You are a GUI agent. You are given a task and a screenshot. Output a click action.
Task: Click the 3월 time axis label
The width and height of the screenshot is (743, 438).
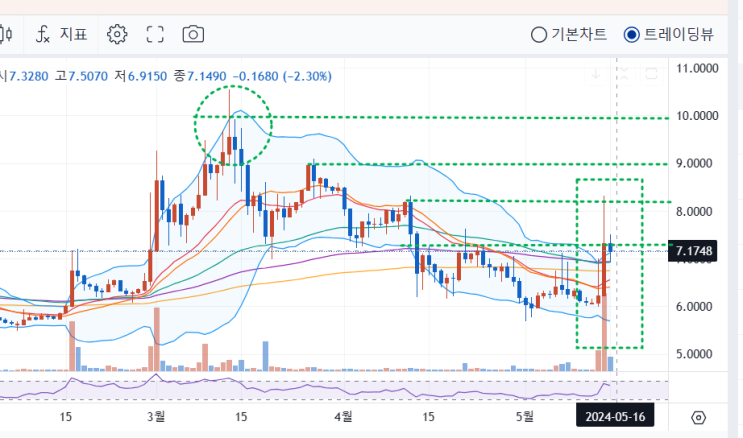point(156,417)
